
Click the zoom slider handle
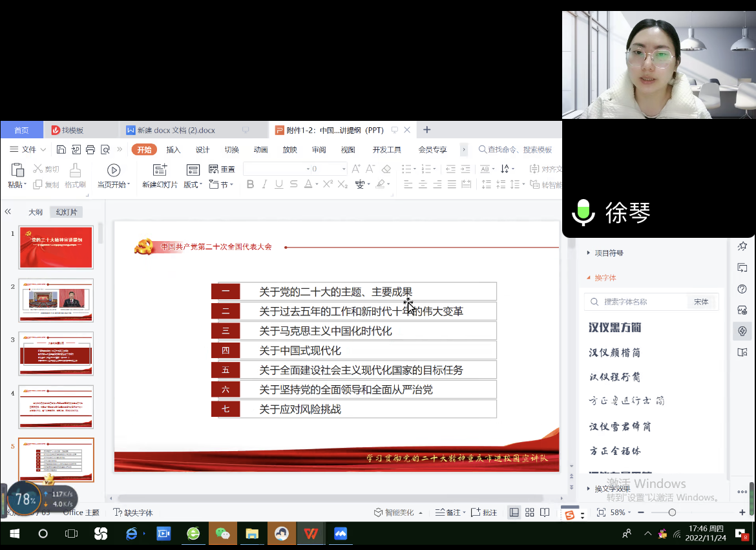click(672, 513)
